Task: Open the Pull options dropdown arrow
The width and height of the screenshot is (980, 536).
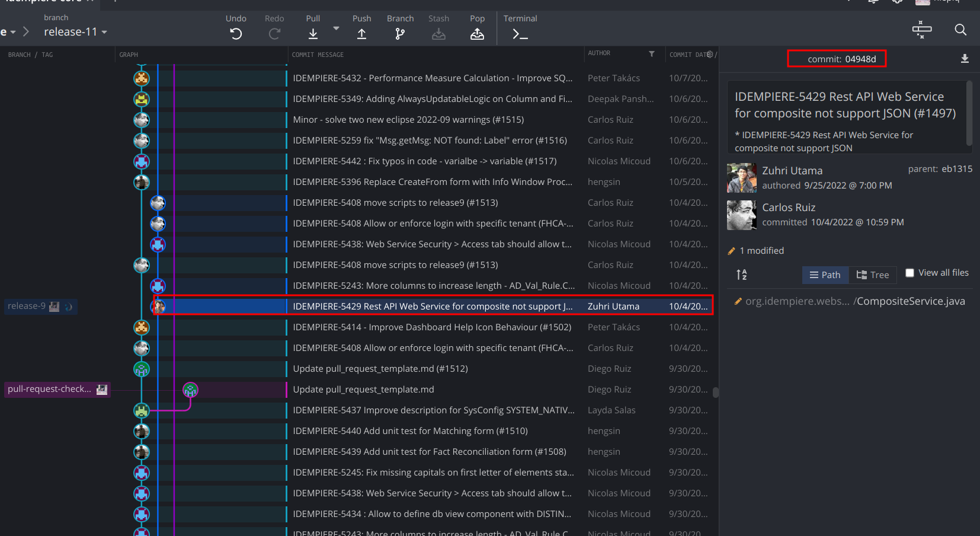Action: coord(337,28)
